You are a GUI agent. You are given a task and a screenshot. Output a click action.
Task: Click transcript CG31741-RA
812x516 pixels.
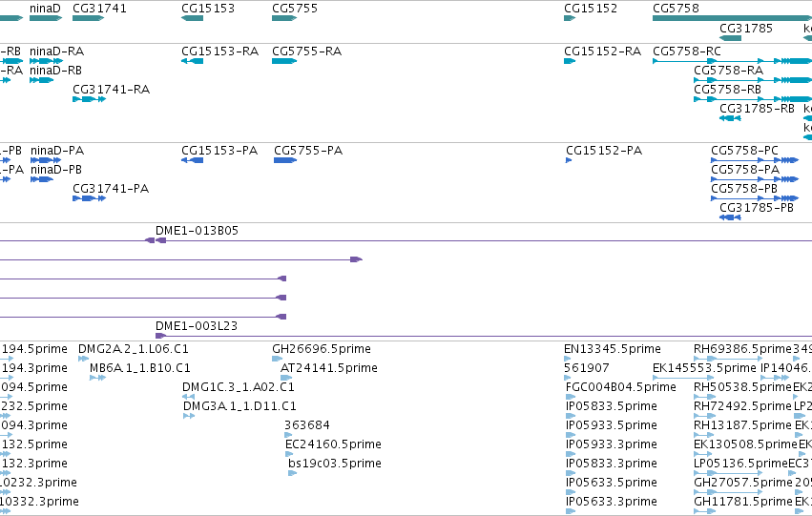coord(89,99)
